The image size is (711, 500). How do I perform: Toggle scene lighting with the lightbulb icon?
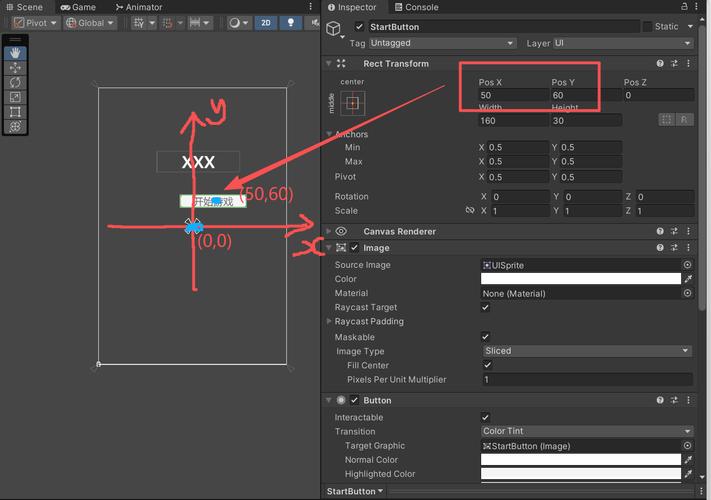(292, 23)
